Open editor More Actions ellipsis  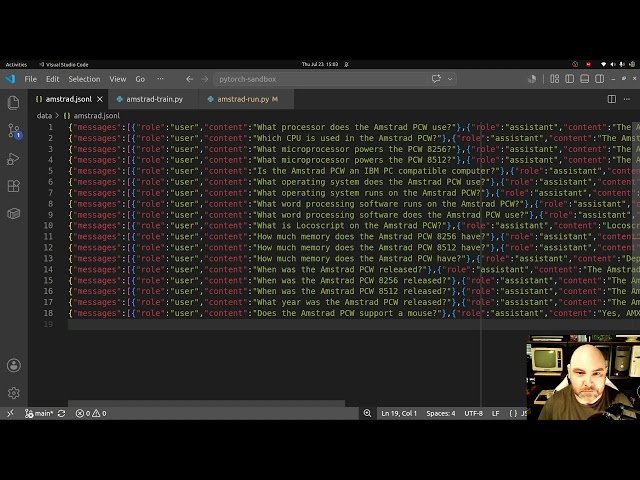pos(627,99)
